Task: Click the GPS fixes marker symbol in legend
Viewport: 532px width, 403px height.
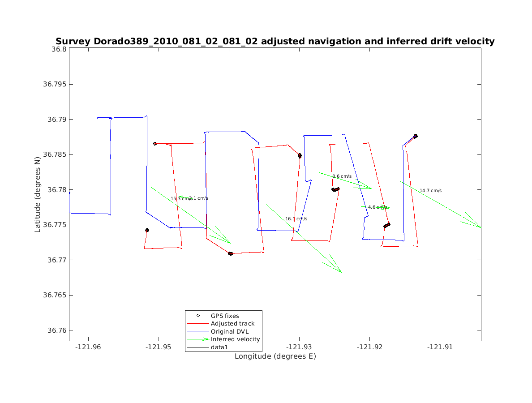Action: pos(197,316)
